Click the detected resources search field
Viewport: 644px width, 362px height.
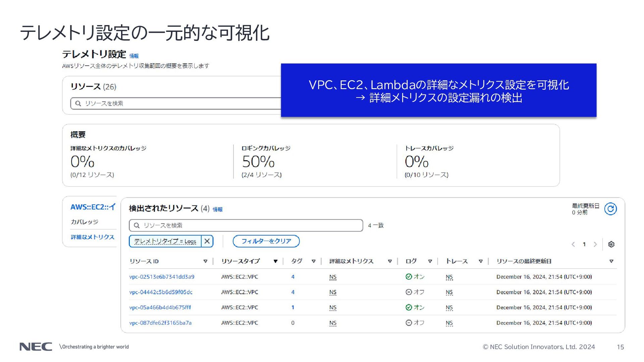(246, 225)
